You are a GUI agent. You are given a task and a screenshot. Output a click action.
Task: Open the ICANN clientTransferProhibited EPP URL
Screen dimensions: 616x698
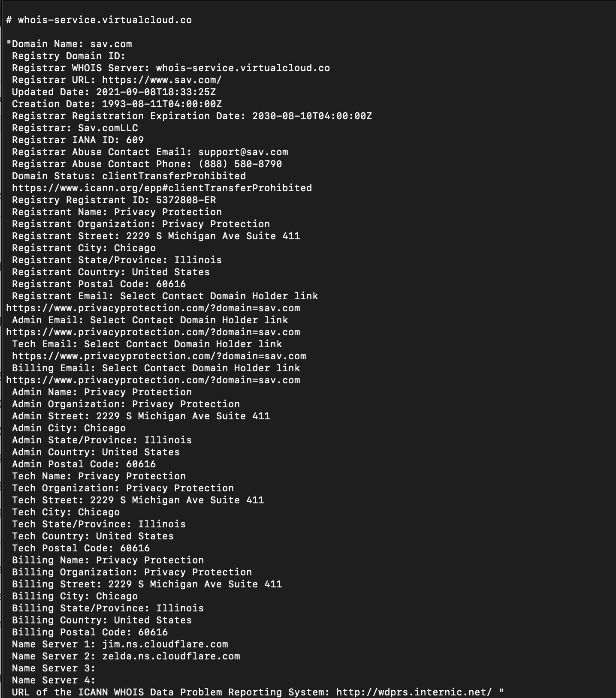162,188
